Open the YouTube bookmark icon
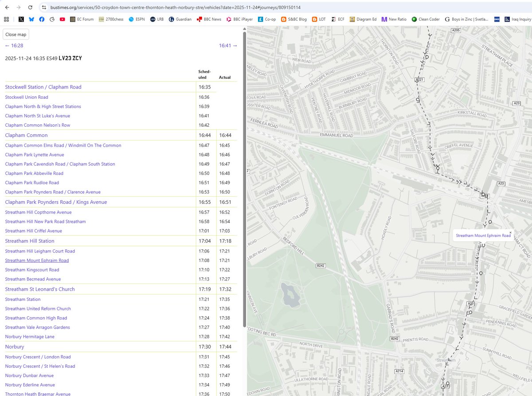This screenshot has height=396, width=532. click(63, 19)
